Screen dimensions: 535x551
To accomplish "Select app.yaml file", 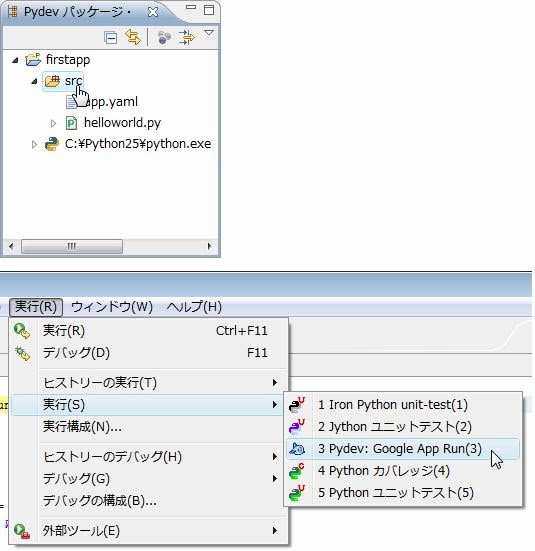I will 111,102.
